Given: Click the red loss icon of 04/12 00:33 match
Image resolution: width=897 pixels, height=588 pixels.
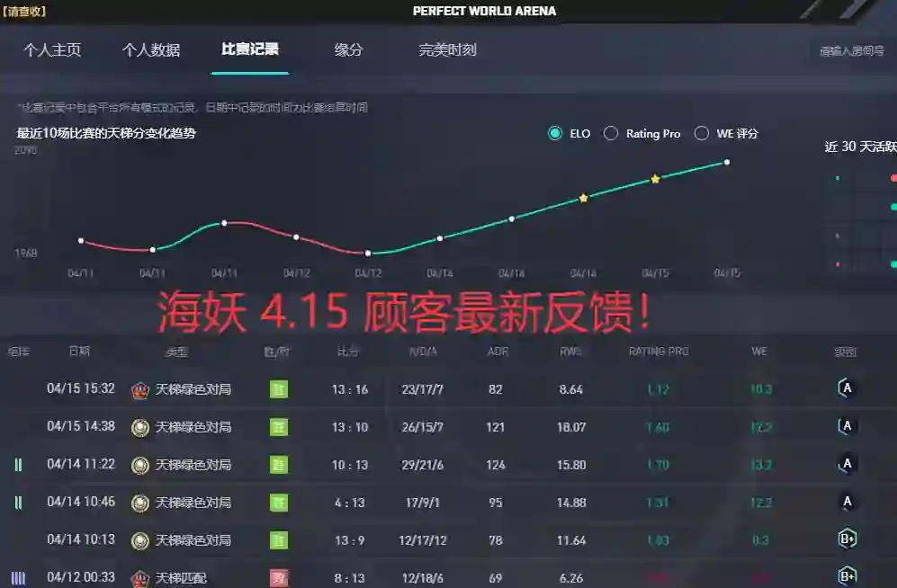Looking at the screenshot, I should [x=279, y=578].
